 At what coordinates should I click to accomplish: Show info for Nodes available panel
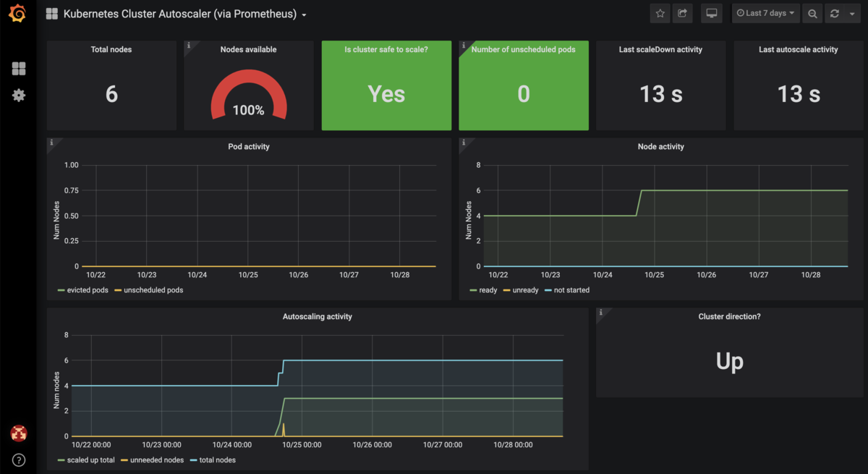pyautogui.click(x=189, y=45)
